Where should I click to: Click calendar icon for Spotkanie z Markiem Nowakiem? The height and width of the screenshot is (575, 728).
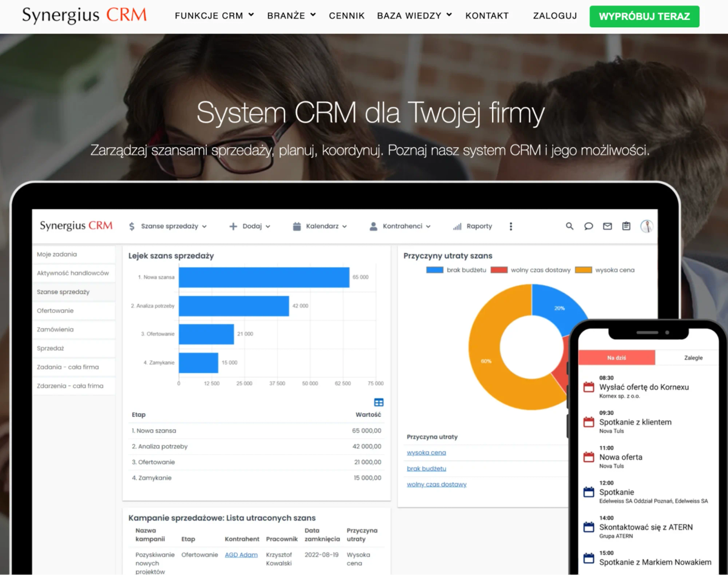click(588, 558)
